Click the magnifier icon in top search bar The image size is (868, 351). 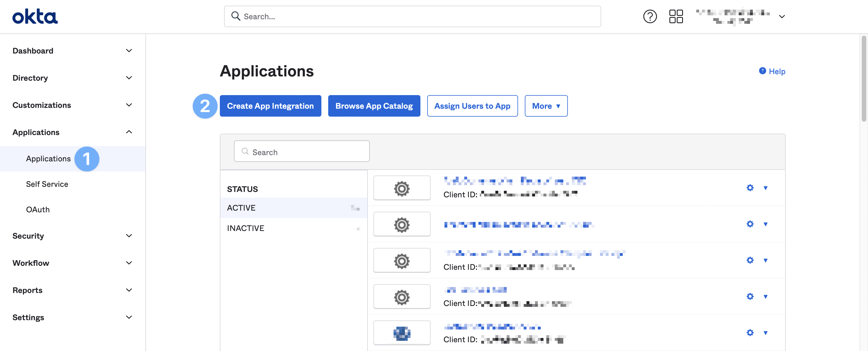click(236, 16)
